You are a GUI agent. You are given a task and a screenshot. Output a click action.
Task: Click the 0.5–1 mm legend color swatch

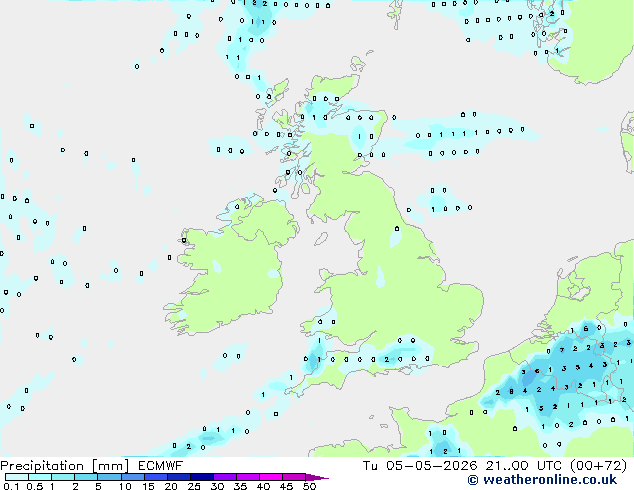(40, 477)
